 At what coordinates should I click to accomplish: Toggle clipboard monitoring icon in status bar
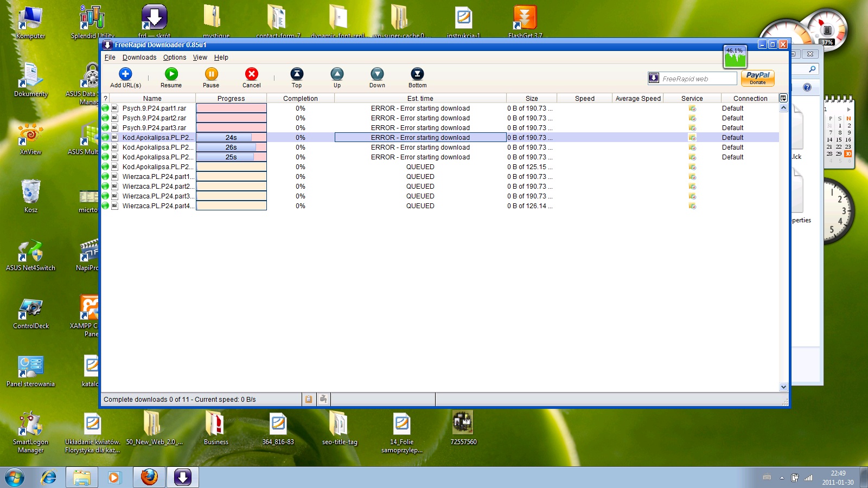309,400
